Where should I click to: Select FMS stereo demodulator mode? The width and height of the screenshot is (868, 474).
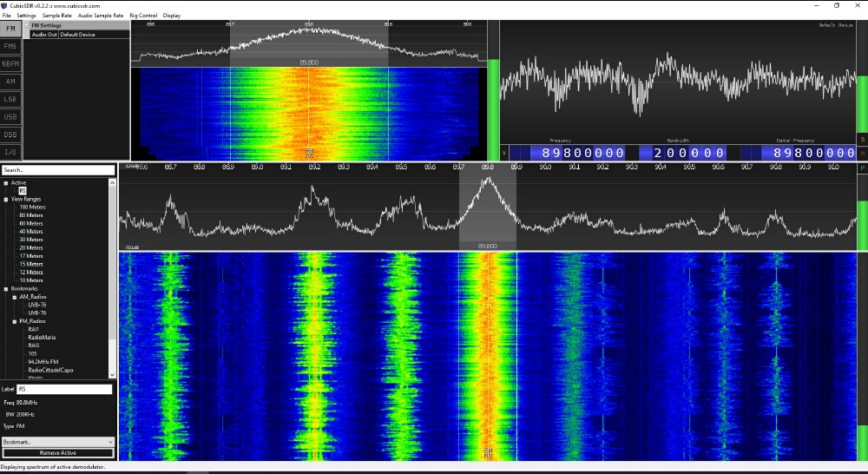point(10,46)
